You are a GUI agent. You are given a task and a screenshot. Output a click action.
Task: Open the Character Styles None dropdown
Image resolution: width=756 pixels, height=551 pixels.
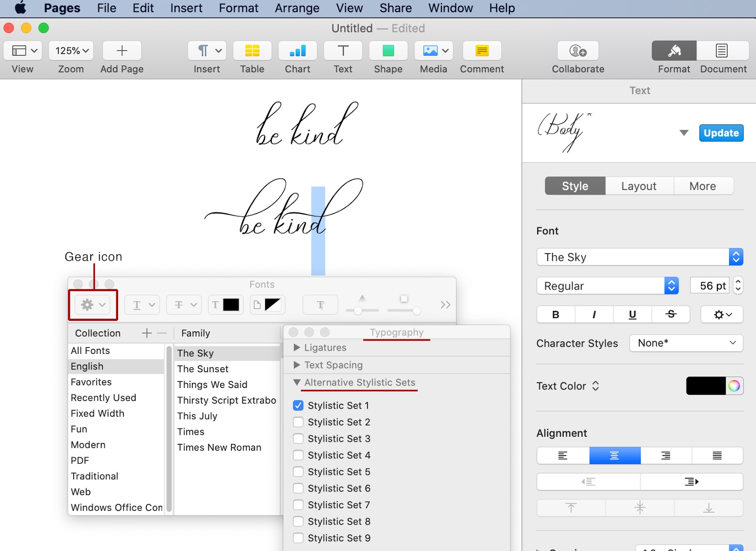686,343
